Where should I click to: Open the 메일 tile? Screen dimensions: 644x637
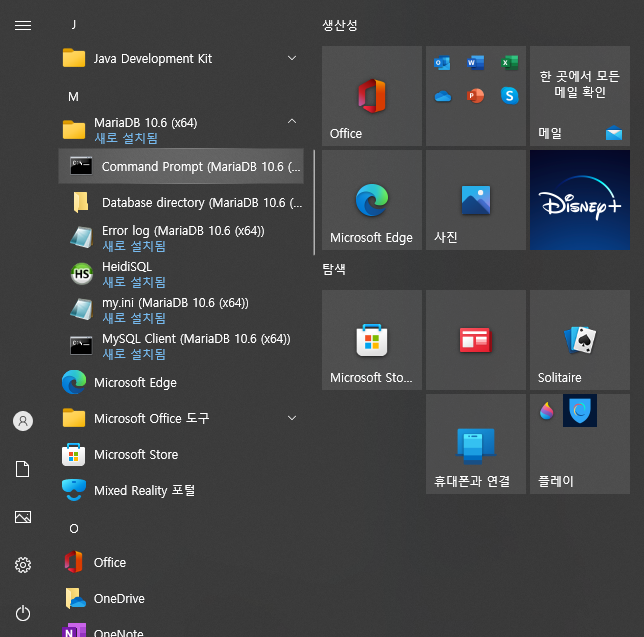[580, 96]
